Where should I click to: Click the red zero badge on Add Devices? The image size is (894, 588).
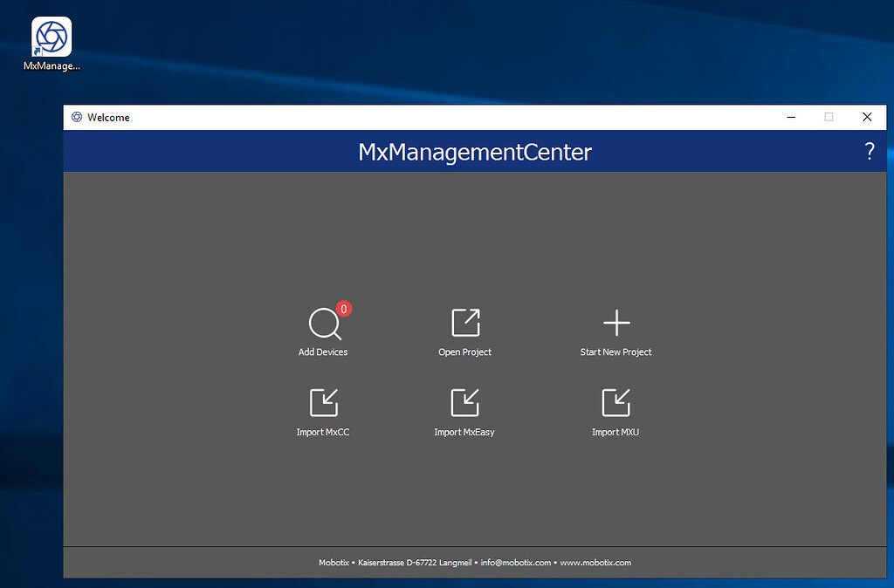tap(343, 309)
